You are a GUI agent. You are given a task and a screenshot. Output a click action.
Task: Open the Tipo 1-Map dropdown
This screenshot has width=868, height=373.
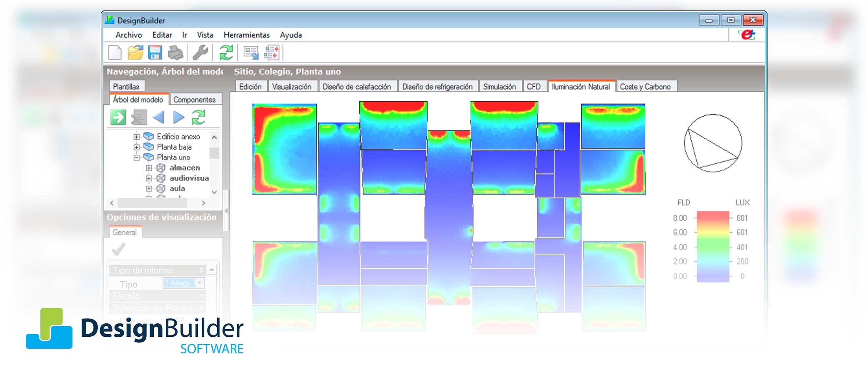tap(200, 283)
